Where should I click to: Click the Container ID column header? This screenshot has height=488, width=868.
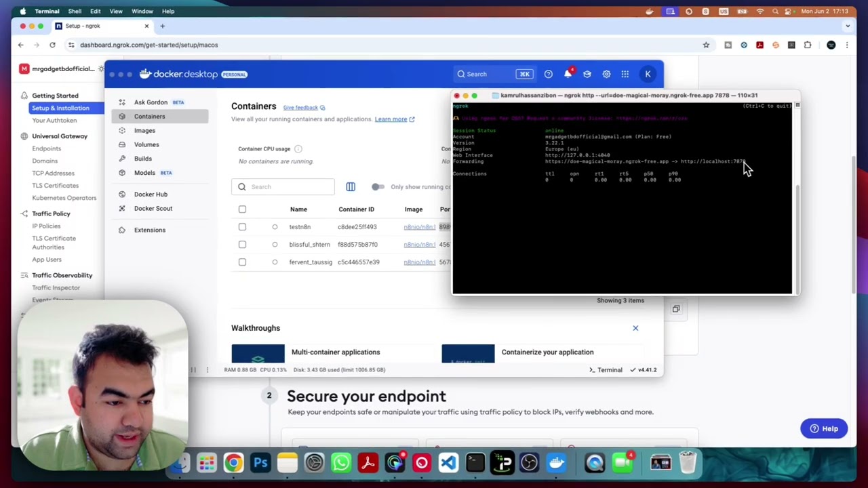(356, 209)
